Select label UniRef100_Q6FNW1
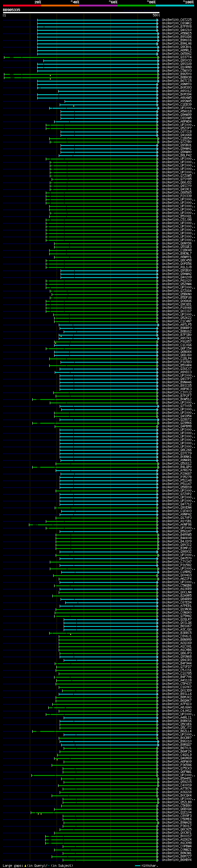197x868 pixels. coord(176,772)
